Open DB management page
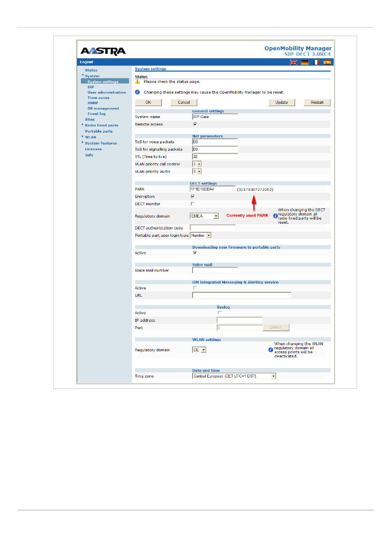The image size is (392, 554). click(103, 108)
